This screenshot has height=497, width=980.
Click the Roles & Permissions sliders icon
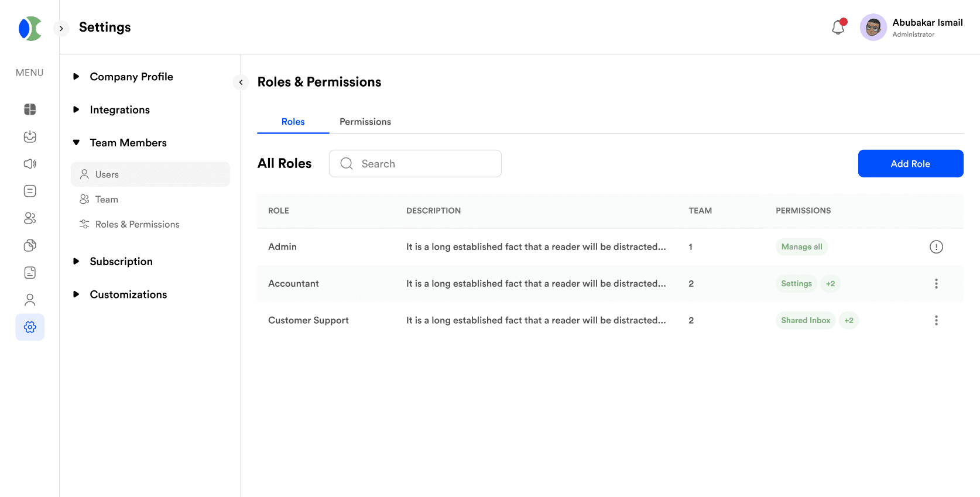[84, 224]
